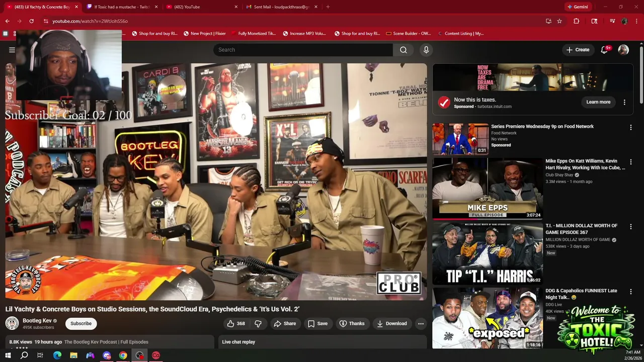Viewport: 644px width, 362px height.
Task: Click the Thanks button
Action: click(352, 323)
